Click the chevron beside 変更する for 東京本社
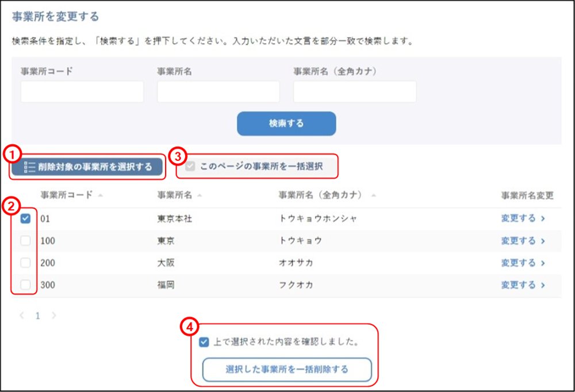 tap(542, 218)
